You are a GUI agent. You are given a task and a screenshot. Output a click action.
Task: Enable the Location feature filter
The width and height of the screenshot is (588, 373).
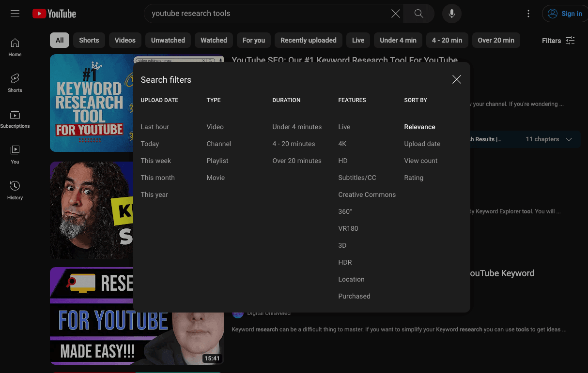coord(351,279)
